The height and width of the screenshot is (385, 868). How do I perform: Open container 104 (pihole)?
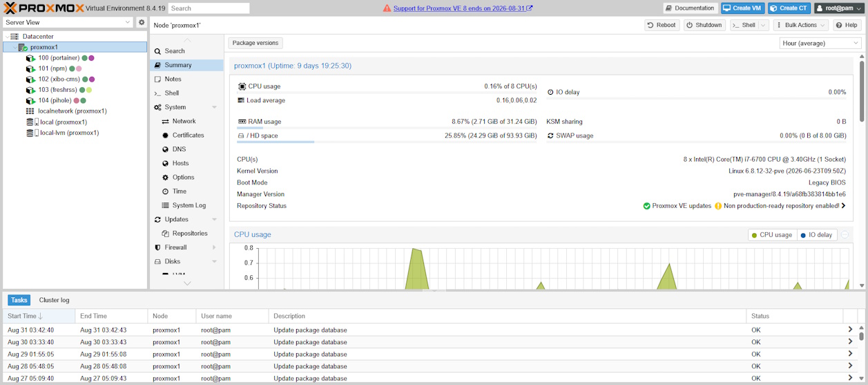55,101
